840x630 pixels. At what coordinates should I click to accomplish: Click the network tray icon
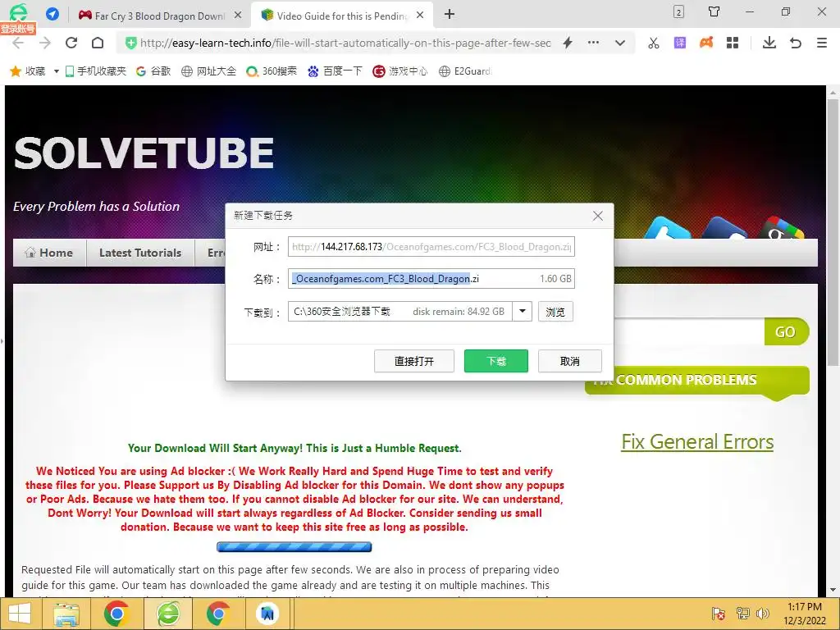tap(742, 614)
